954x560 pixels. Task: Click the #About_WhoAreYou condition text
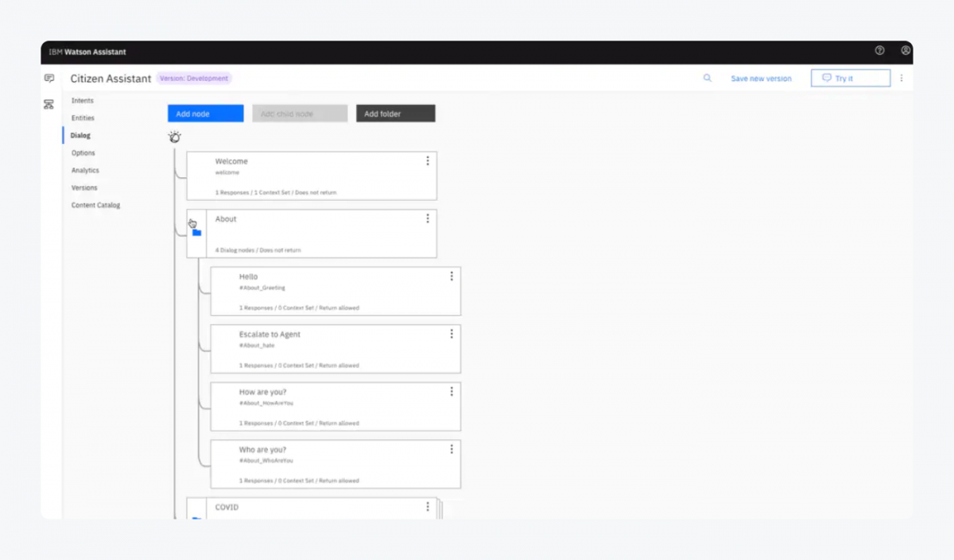(266, 460)
